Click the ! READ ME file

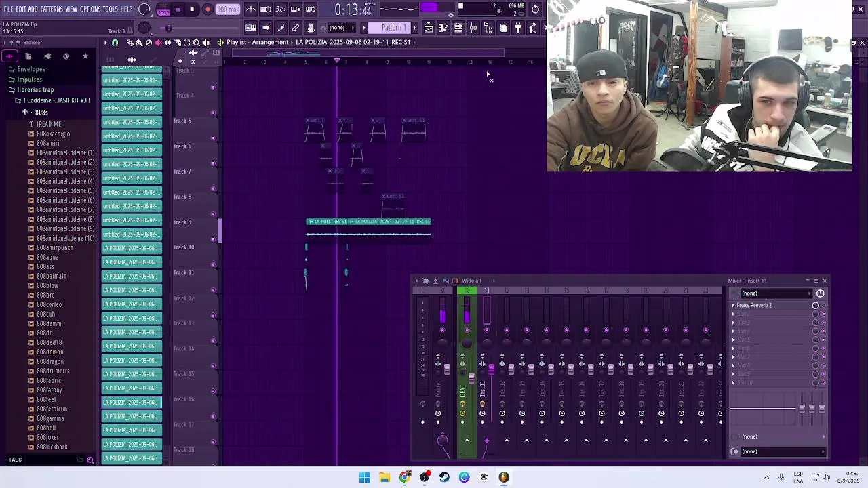coord(49,124)
